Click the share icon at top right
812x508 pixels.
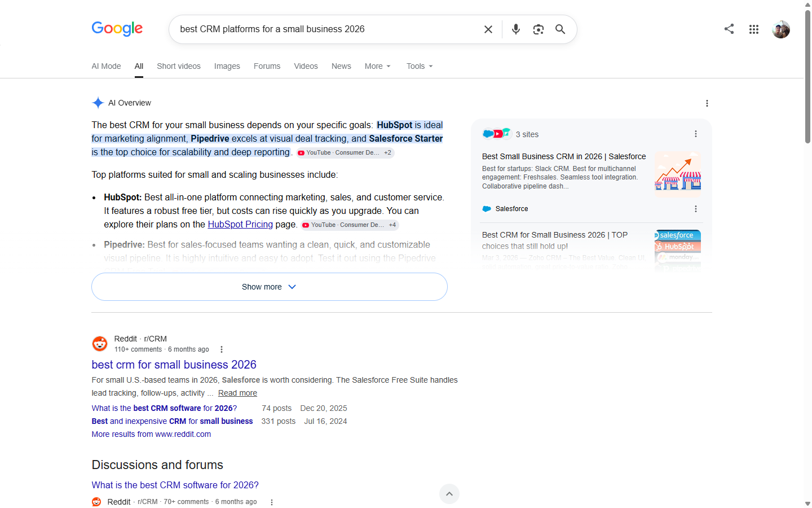pos(729,29)
